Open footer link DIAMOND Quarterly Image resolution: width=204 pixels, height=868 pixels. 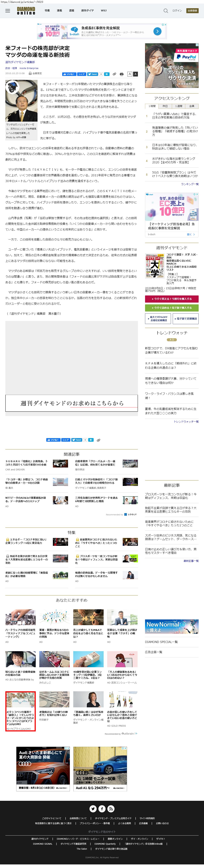pyautogui.click(x=105, y=844)
